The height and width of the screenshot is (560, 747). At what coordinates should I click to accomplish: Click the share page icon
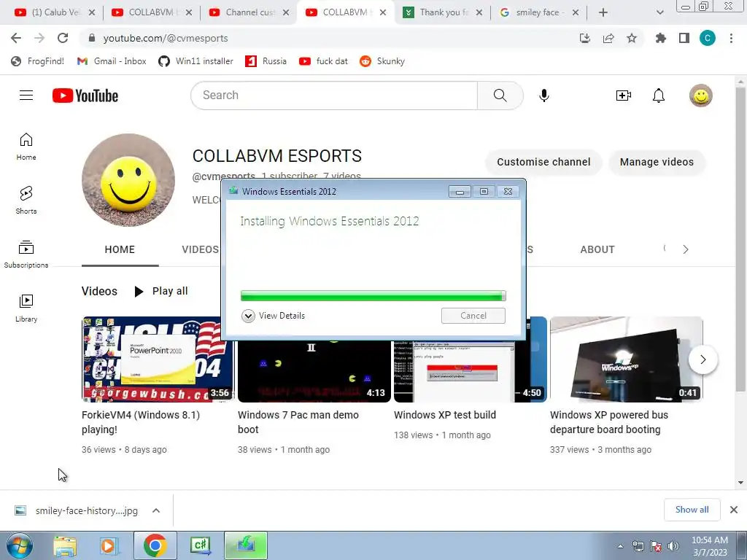(x=608, y=38)
